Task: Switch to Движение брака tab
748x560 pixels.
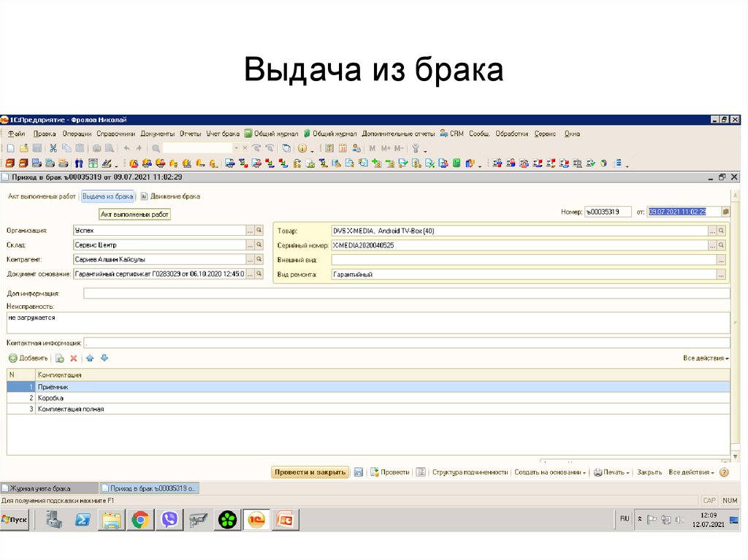Action: tap(170, 196)
